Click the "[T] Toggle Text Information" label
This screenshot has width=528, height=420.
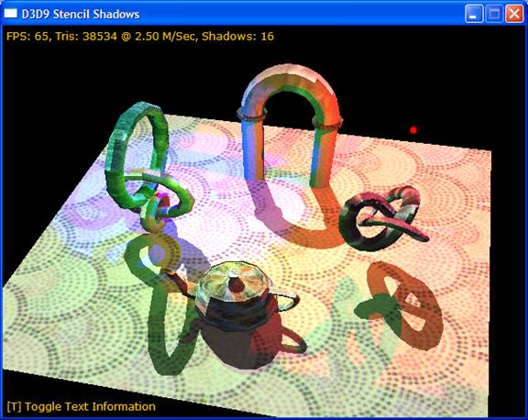(x=82, y=406)
